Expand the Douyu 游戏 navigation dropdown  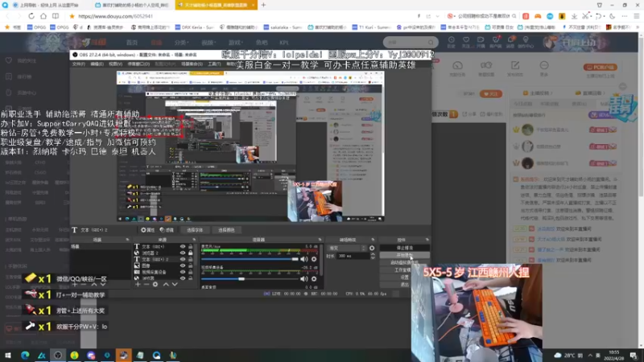pyautogui.click(x=235, y=43)
